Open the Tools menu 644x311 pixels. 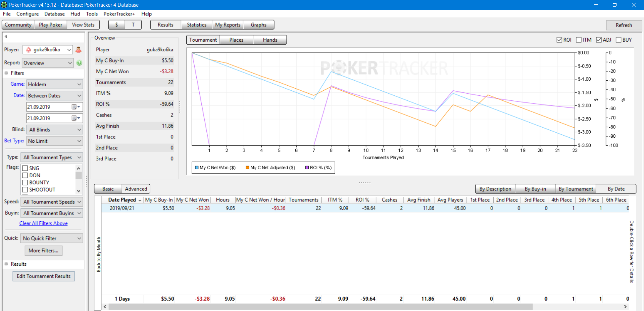(x=92, y=14)
